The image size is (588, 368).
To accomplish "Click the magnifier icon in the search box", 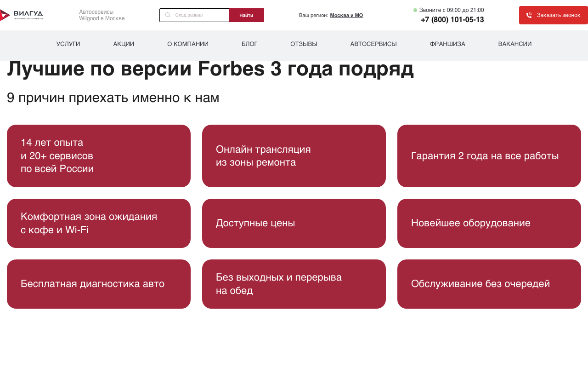I will click(x=168, y=15).
